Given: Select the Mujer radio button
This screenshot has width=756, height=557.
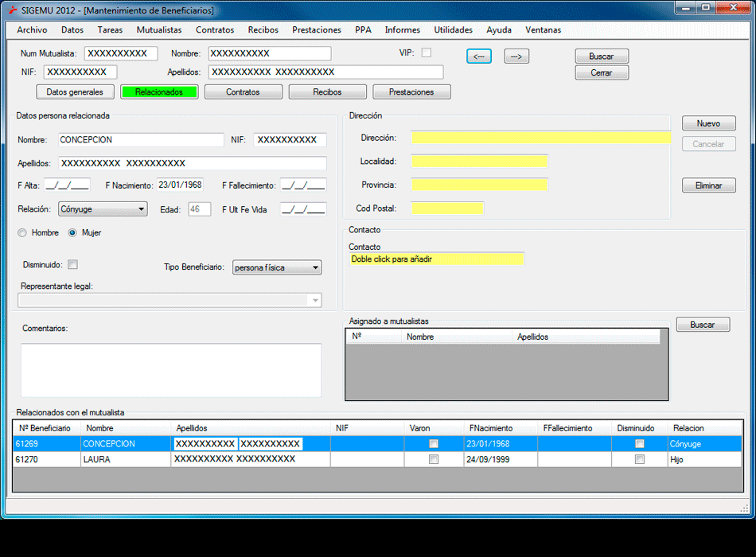Looking at the screenshot, I should pos(72,233).
